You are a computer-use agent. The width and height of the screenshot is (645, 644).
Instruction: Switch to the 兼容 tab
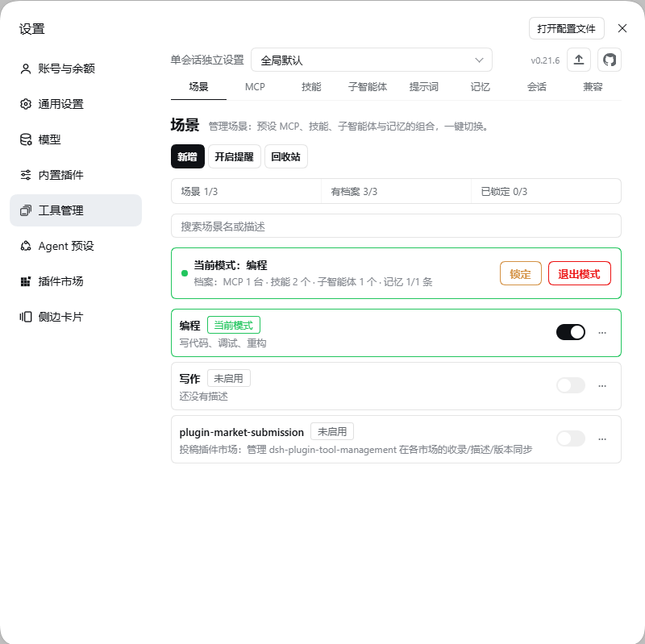593,87
